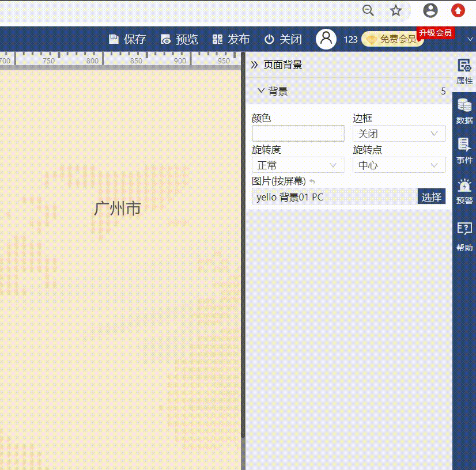Click the Preview (预览) button
Image resolution: width=476 pixels, height=470 pixels.
pos(179,39)
